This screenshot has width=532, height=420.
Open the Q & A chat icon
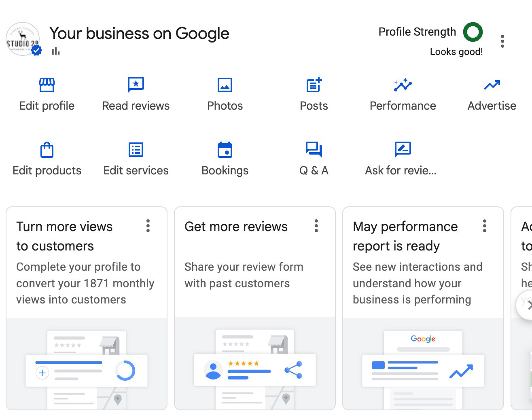click(x=314, y=149)
